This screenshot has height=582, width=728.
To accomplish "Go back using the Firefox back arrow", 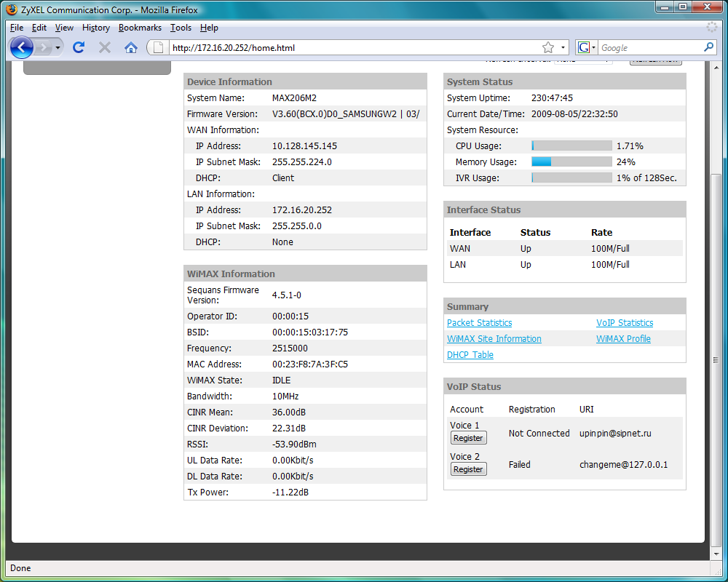I will tap(21, 47).
